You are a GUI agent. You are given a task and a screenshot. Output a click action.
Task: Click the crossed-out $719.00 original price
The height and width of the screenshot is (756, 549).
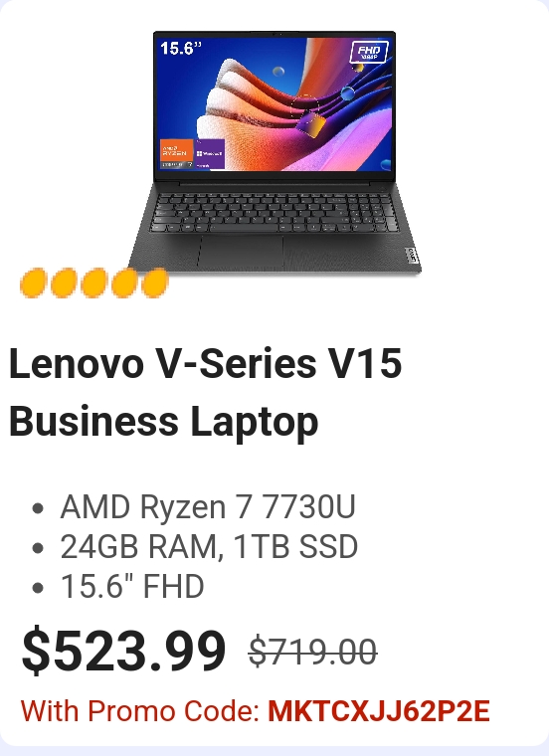(312, 652)
